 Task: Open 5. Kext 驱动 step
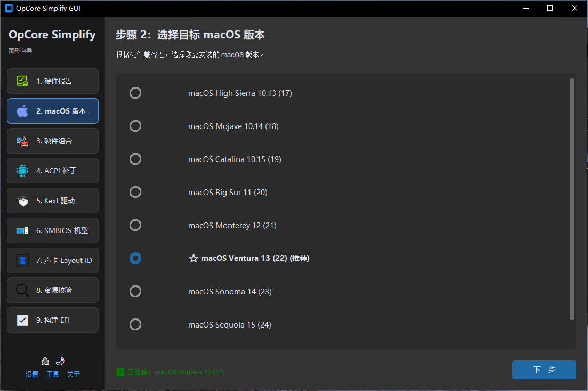(52, 201)
